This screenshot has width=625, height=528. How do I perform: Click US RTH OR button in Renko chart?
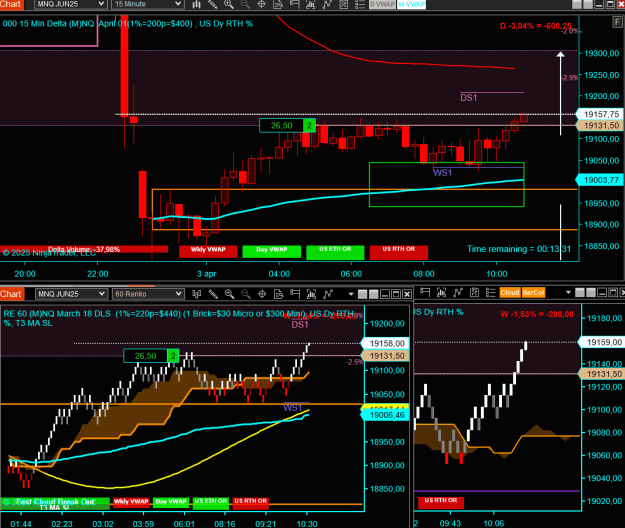click(251, 502)
